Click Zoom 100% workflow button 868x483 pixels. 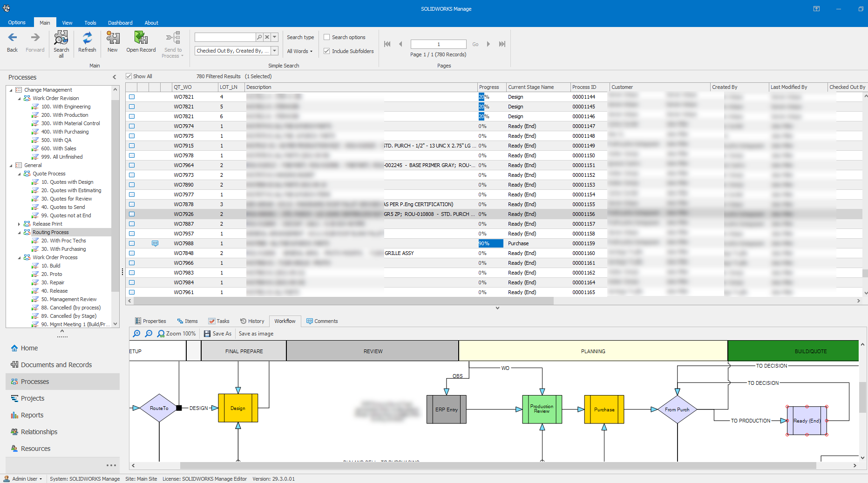click(x=176, y=334)
